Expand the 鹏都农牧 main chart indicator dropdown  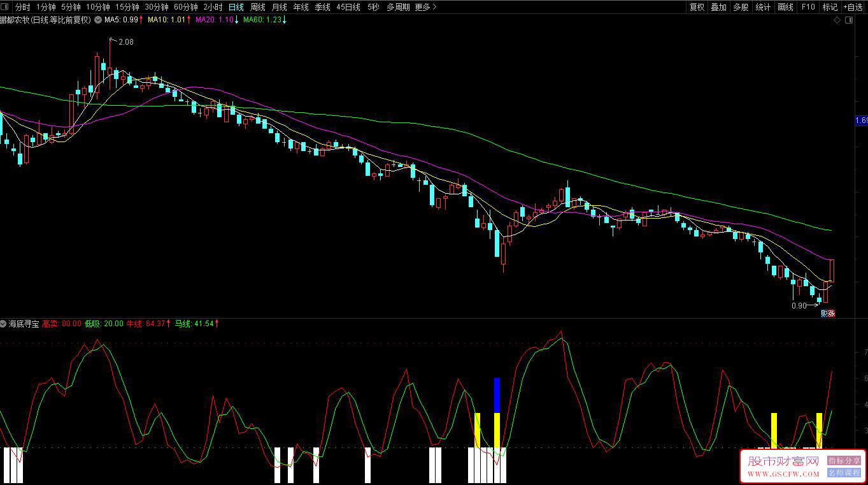[98, 20]
